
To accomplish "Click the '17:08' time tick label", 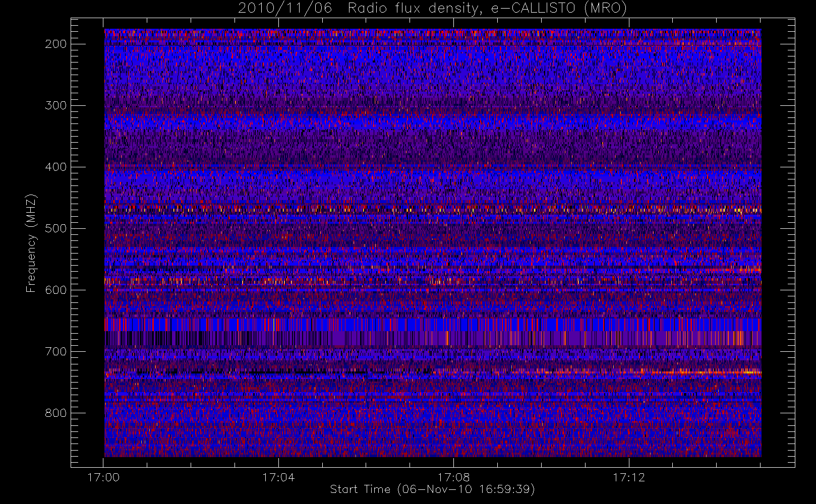I will click(453, 477).
